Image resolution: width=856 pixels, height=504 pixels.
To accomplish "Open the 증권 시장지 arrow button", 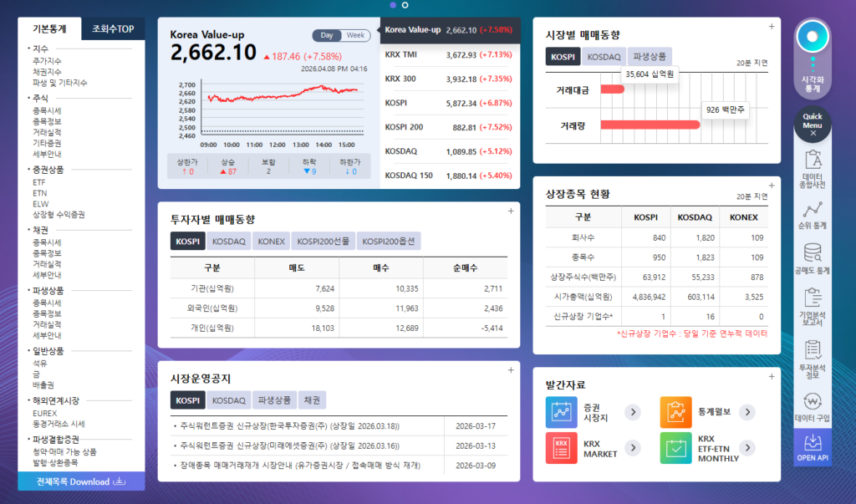I will click(x=634, y=411).
